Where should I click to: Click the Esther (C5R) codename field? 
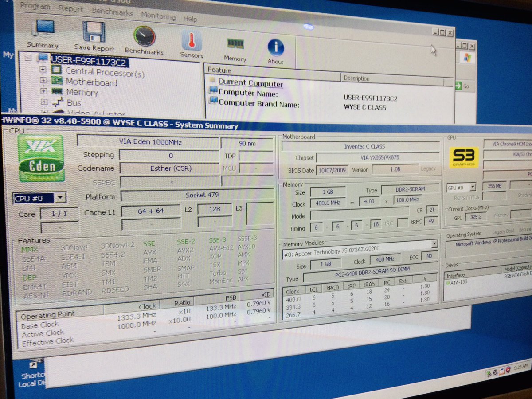(x=170, y=168)
